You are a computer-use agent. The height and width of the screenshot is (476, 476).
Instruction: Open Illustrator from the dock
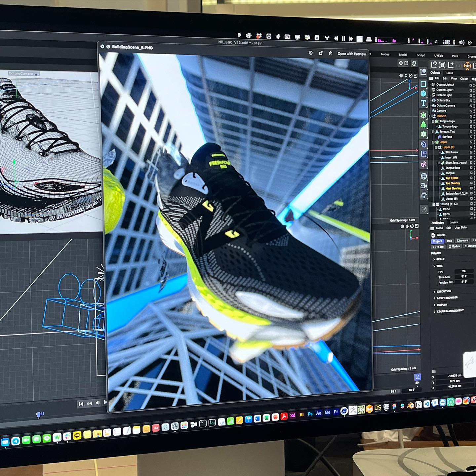[301, 415]
